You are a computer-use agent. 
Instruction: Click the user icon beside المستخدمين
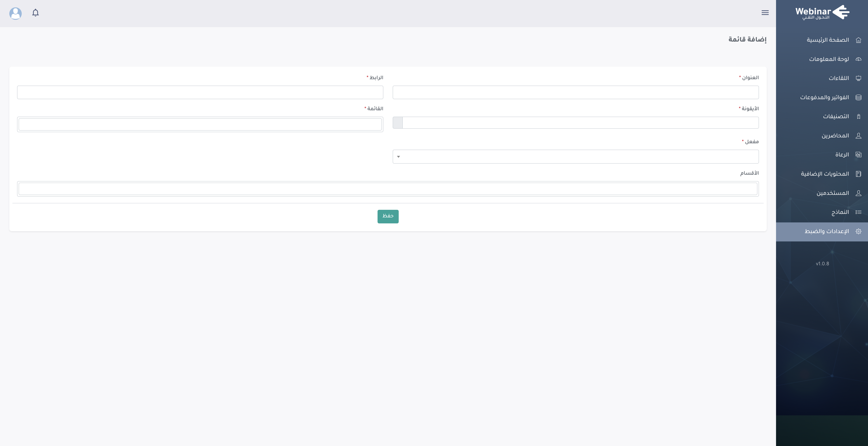coord(858,193)
